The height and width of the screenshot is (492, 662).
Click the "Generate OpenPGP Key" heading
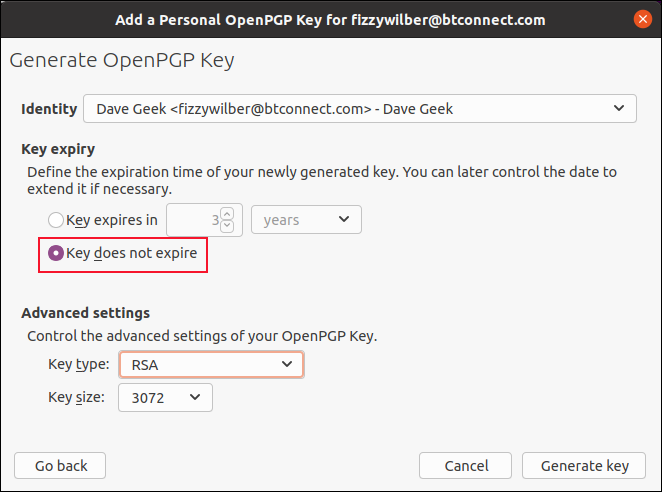click(x=122, y=61)
